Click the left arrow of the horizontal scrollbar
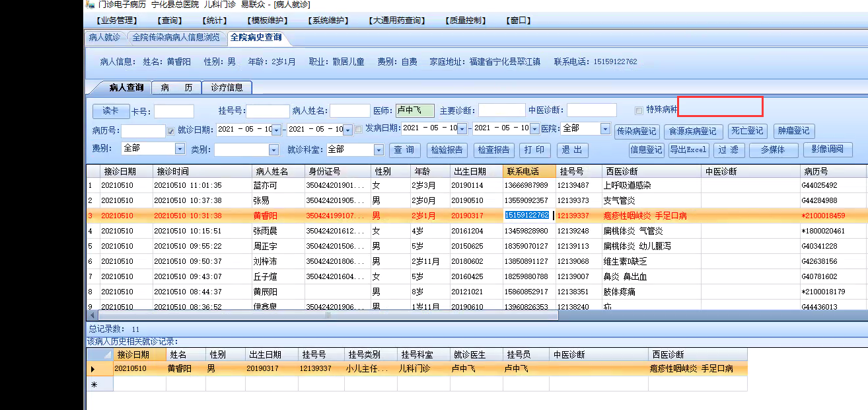Image resolution: width=868 pixels, height=410 pixels. coord(92,315)
